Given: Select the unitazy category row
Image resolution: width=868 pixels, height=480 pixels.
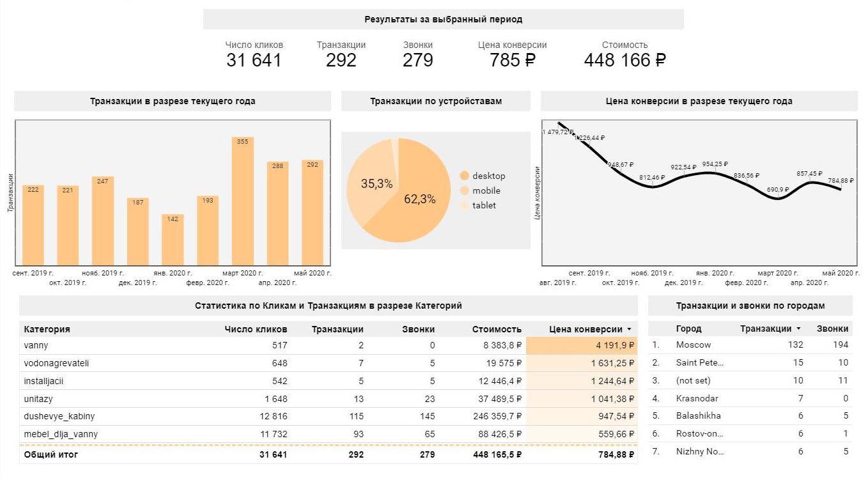Looking at the screenshot, I should (329, 399).
